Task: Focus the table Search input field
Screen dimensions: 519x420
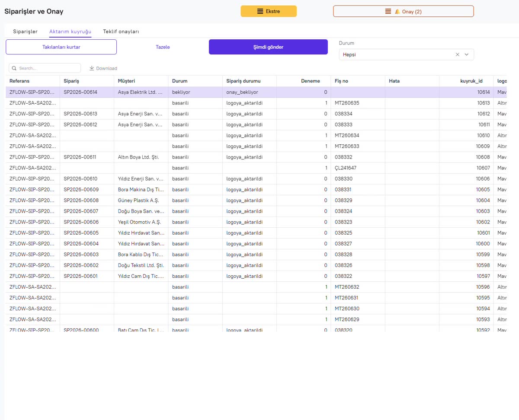Action: (45, 68)
